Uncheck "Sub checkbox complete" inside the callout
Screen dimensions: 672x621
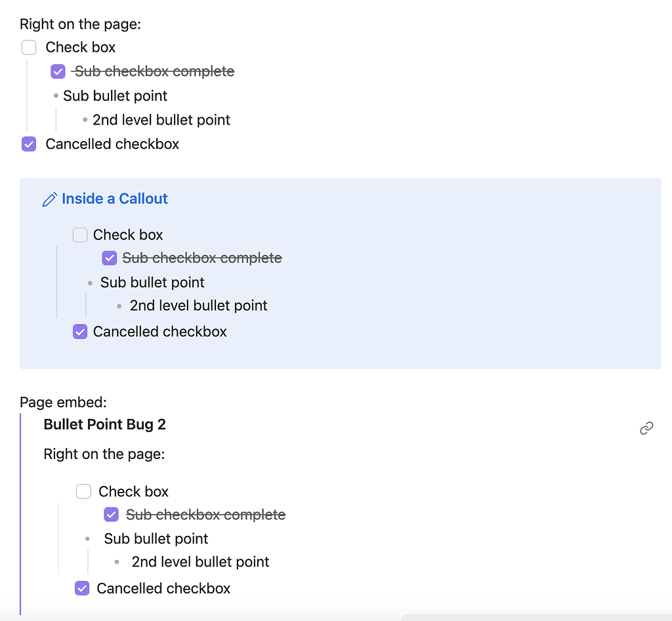pyautogui.click(x=109, y=258)
